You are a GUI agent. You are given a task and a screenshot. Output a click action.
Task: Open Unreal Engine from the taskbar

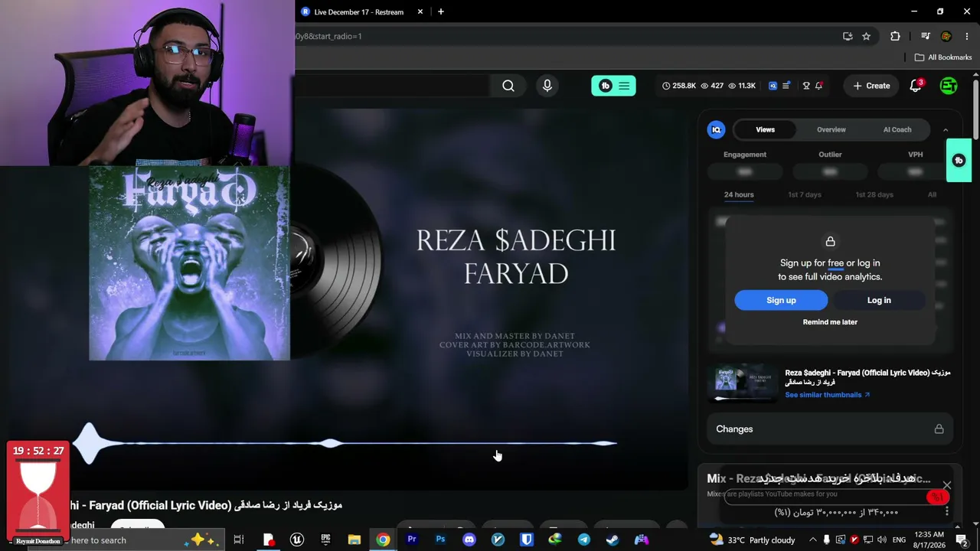tap(297, 540)
